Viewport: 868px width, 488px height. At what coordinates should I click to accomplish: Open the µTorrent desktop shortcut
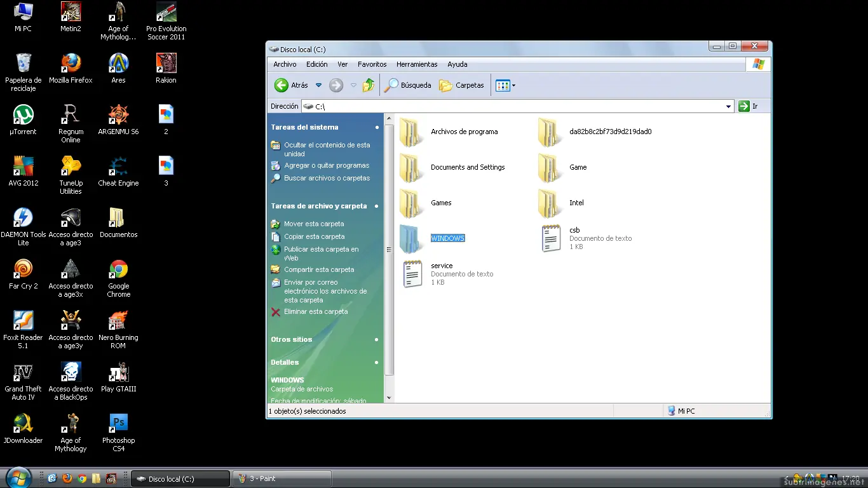[x=24, y=120]
